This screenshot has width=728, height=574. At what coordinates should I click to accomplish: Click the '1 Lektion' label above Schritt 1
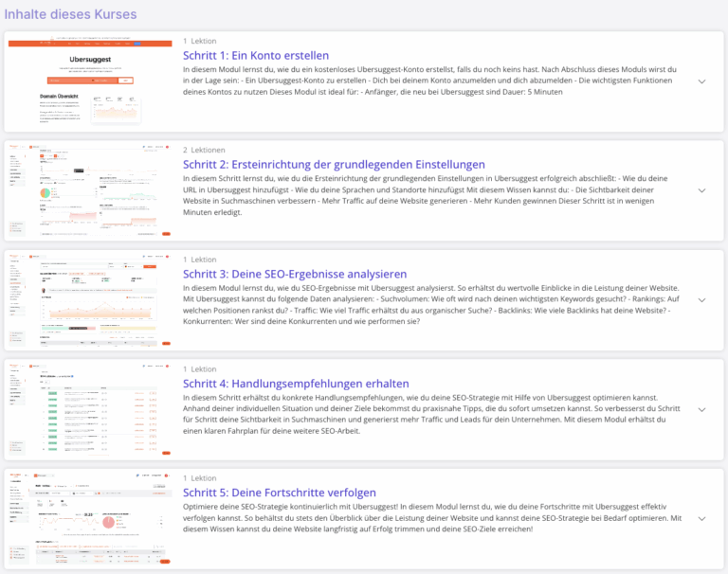coord(200,42)
